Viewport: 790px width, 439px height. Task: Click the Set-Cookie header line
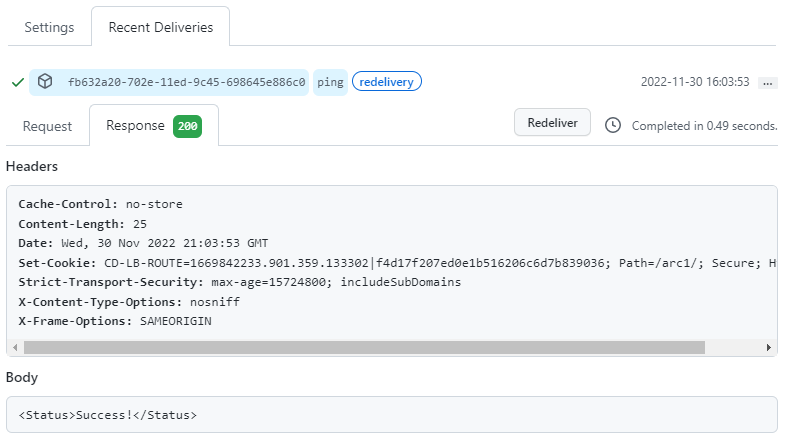390,262
